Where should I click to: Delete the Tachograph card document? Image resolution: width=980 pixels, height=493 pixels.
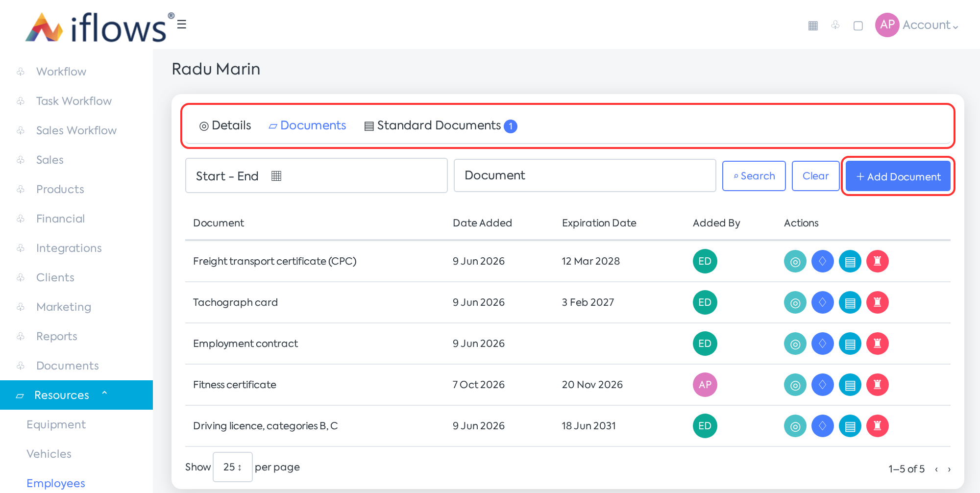[878, 302]
